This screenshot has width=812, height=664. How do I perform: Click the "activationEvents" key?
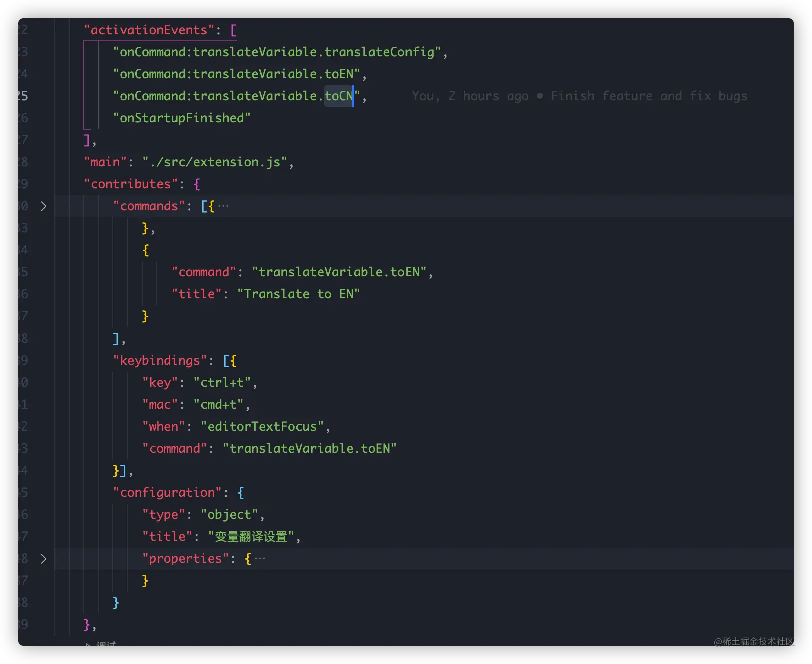tap(149, 30)
